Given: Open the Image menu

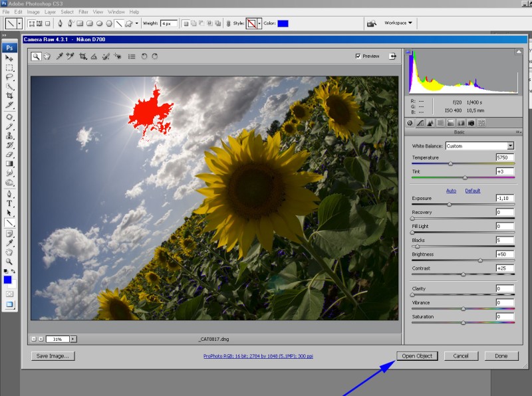Looking at the screenshot, I should click(x=33, y=12).
